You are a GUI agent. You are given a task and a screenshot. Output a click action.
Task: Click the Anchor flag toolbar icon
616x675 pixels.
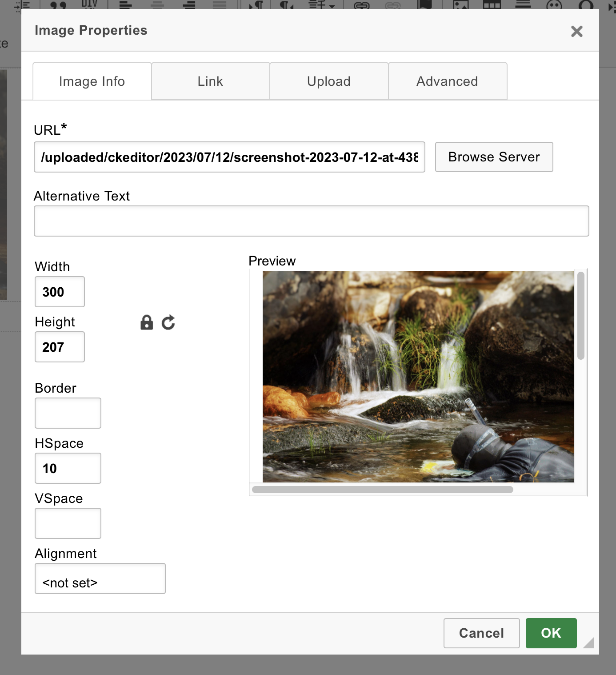[425, 4]
